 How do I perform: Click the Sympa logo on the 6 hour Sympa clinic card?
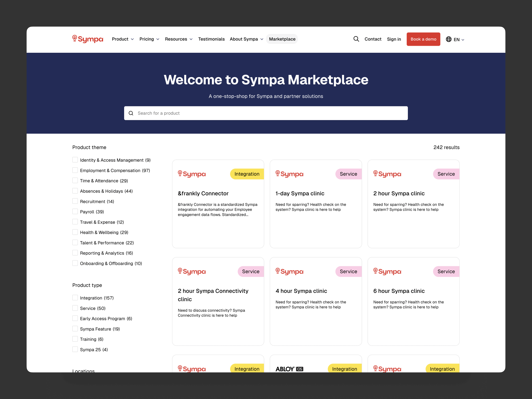pyautogui.click(x=387, y=271)
